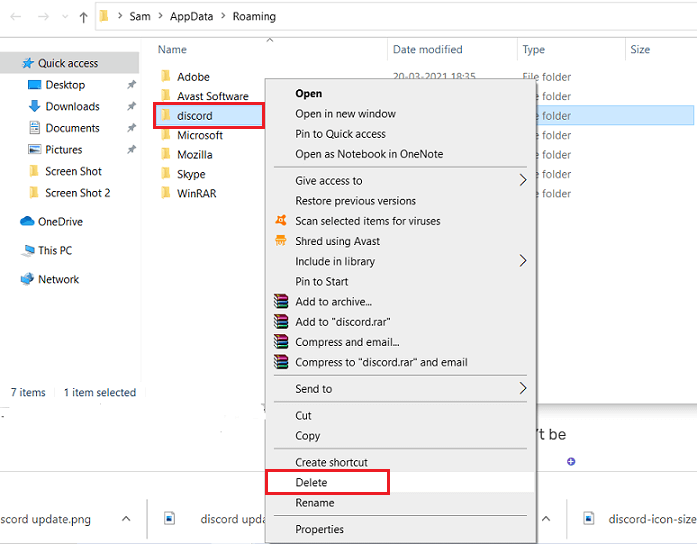The image size is (697, 544).
Task: Choose Copy in context menu
Action: click(308, 436)
